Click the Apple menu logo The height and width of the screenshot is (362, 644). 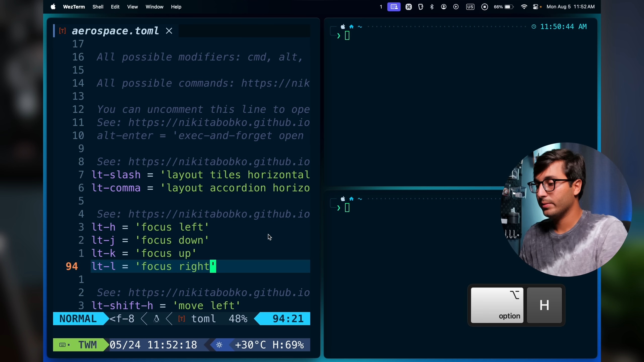(x=53, y=7)
